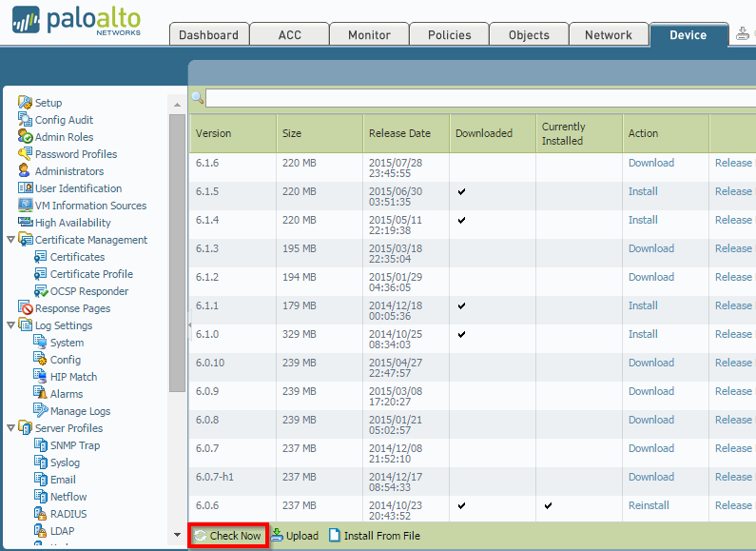
Task: Collapse the Server Profiles tree node
Action: pyautogui.click(x=10, y=428)
